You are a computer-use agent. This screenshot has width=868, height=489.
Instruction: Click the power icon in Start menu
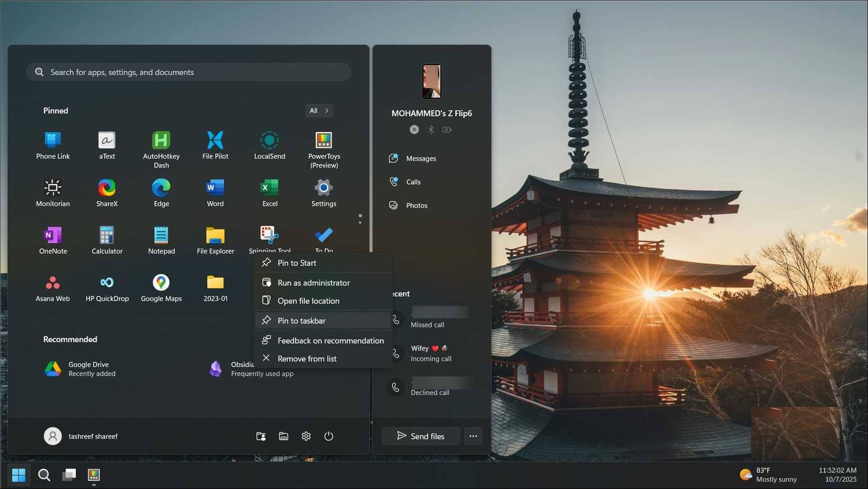click(328, 436)
